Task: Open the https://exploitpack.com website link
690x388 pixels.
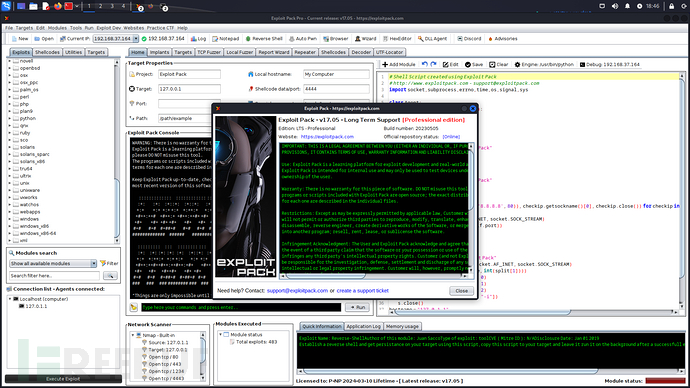Action: click(327, 137)
